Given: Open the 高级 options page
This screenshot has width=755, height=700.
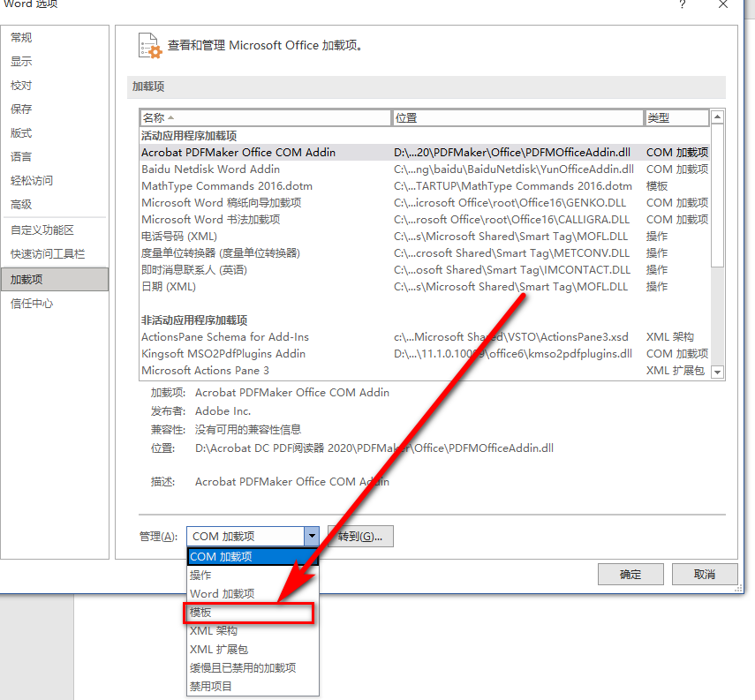Looking at the screenshot, I should [21, 204].
